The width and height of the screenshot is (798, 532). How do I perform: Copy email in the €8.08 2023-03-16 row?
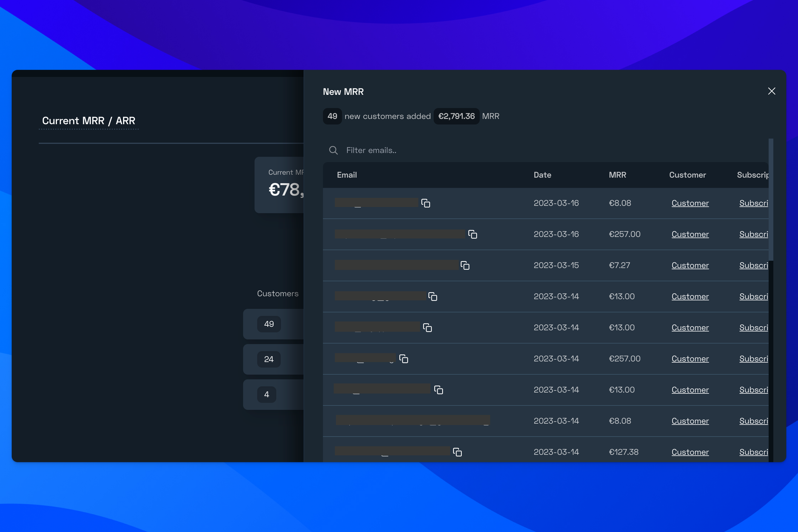click(x=426, y=203)
